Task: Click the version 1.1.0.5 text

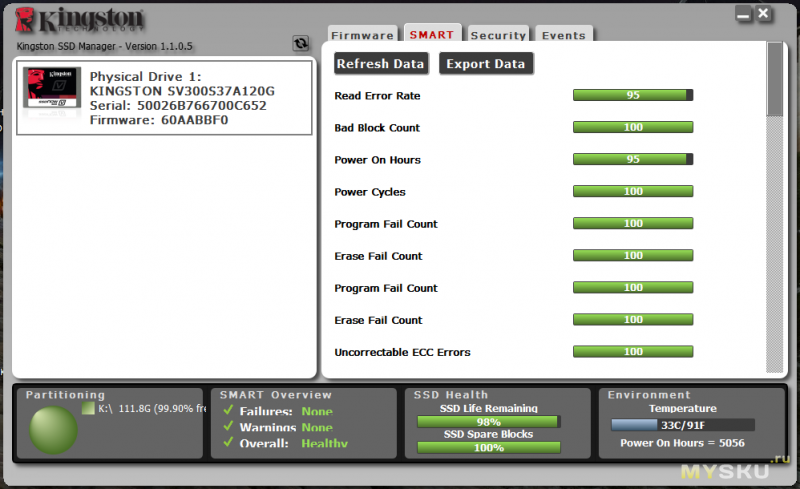Action: (159, 46)
